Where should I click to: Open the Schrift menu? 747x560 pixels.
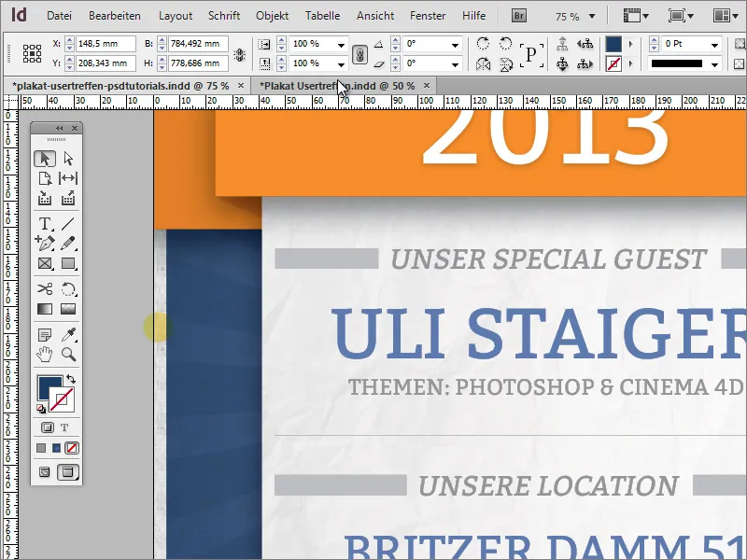coord(224,16)
